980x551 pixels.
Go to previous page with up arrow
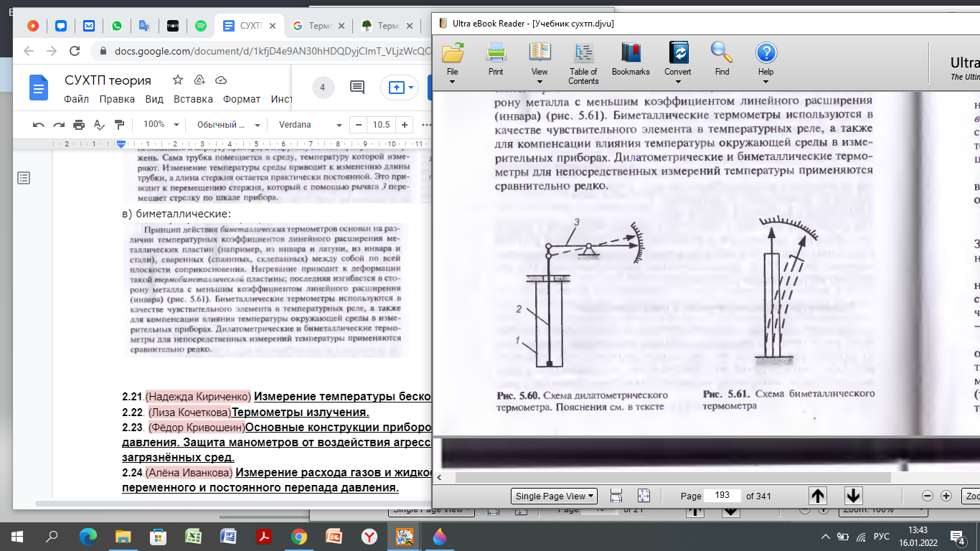(x=818, y=496)
